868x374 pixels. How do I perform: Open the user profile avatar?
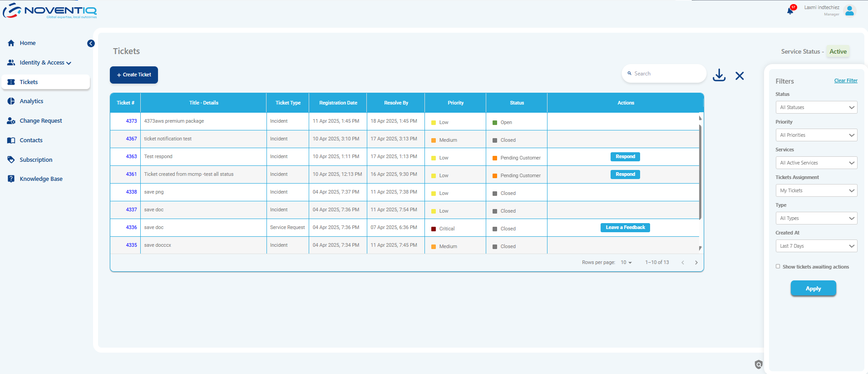[849, 11]
